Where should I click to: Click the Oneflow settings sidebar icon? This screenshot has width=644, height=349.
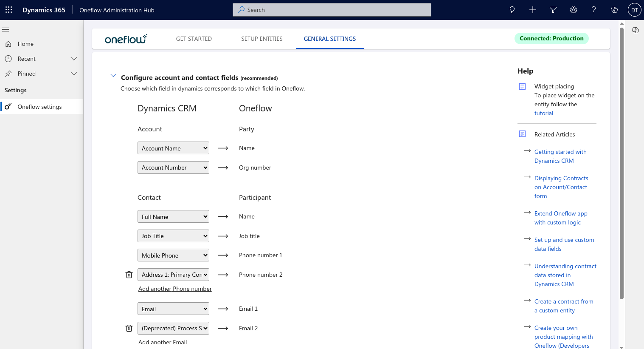tap(8, 107)
